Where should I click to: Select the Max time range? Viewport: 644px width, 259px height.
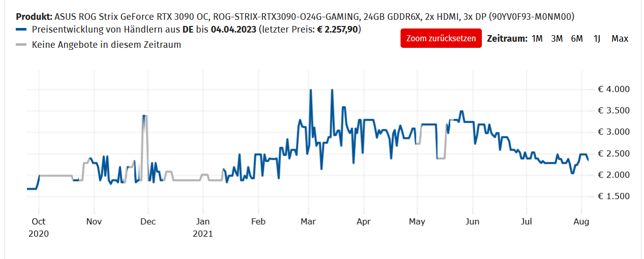pyautogui.click(x=620, y=39)
